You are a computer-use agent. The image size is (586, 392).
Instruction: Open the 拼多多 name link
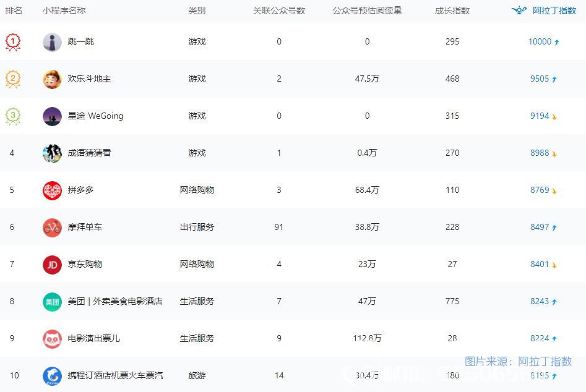pos(80,190)
